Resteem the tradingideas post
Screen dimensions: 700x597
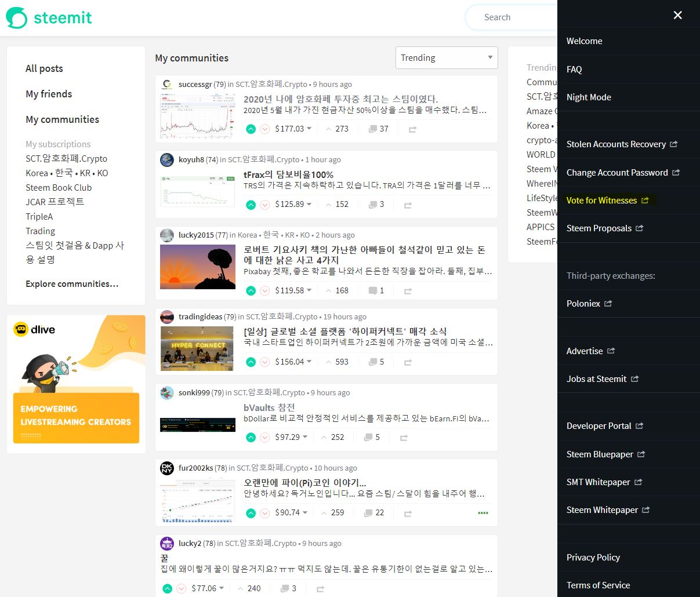pos(408,362)
